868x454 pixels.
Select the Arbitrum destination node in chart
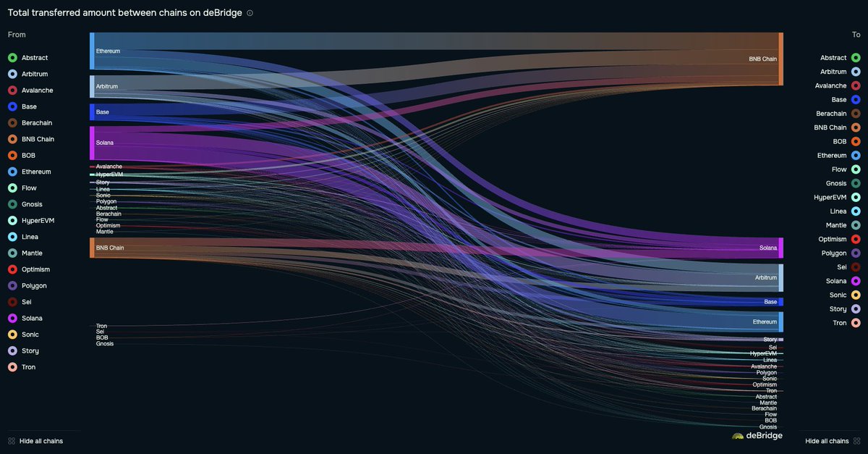781,277
